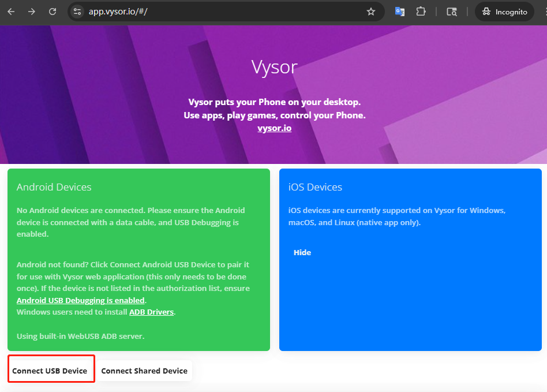Open site information icon in address bar
547x392 pixels.
77,12
